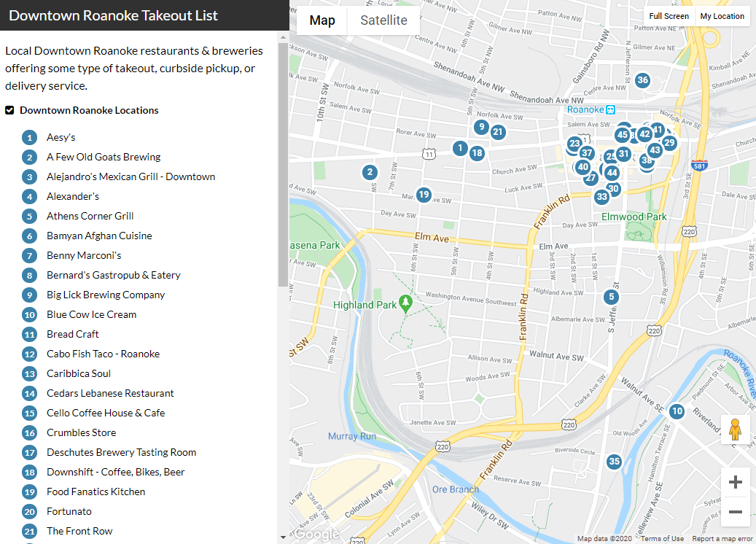Screen dimensions: 756x544
Task: Click sidebar scrollbar up arrow
Action: [x=283, y=37]
